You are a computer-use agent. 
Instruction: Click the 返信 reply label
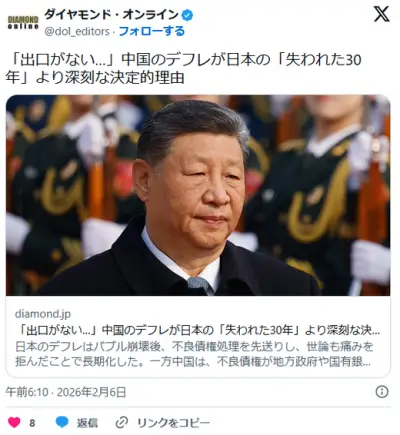coord(87,423)
